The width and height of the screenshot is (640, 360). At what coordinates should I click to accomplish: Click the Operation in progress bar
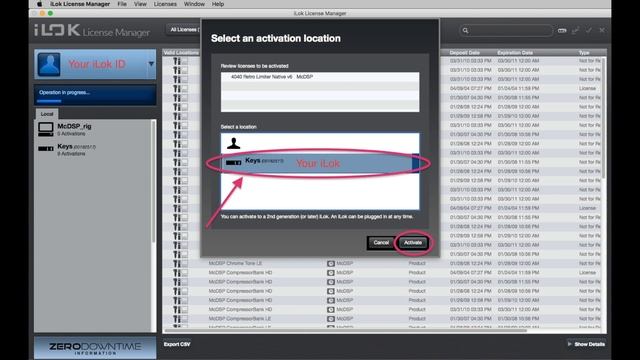[x=95, y=95]
